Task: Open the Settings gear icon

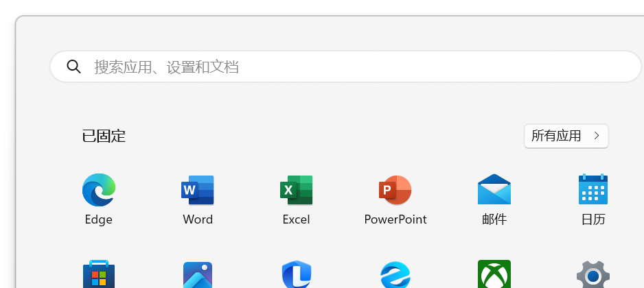Action: click(593, 274)
